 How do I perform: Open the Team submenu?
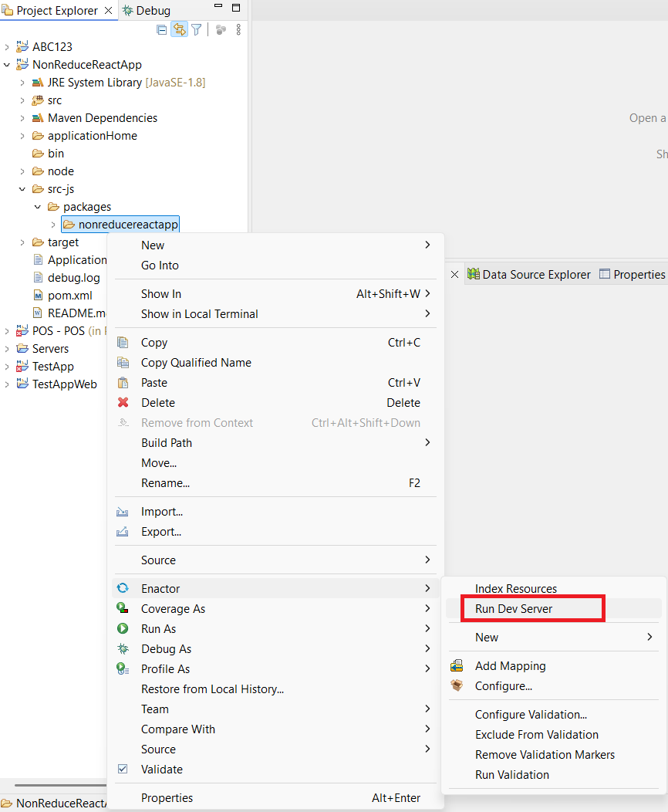276,709
